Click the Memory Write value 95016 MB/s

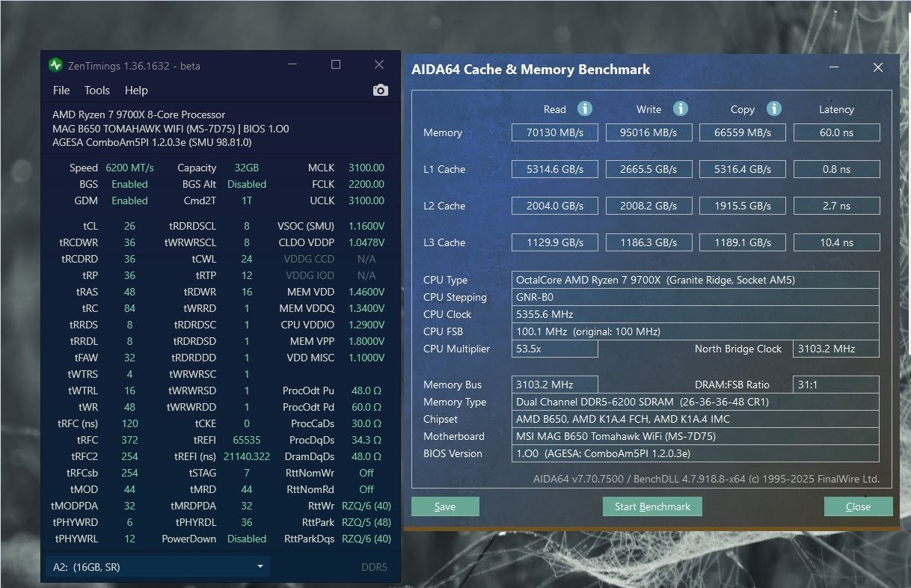coord(648,132)
